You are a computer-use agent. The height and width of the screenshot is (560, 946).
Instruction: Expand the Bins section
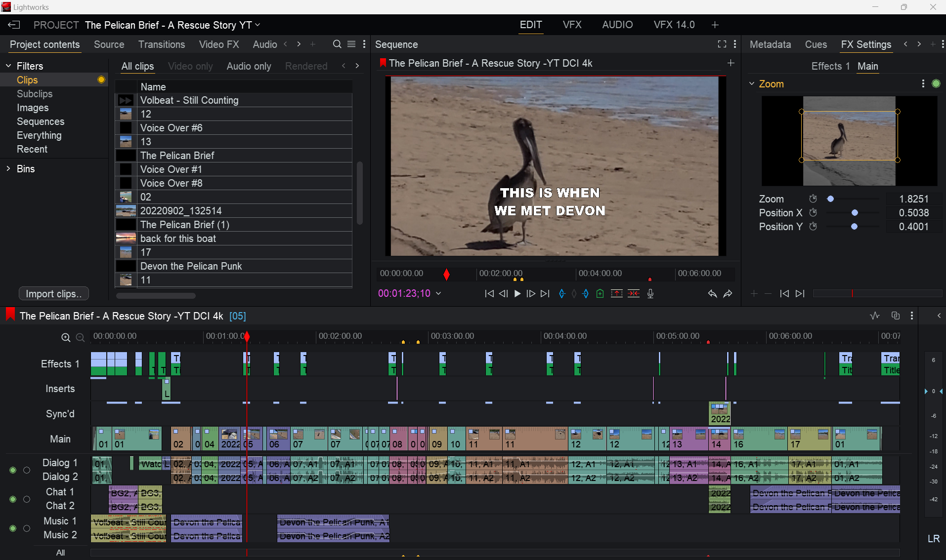[x=8, y=168]
